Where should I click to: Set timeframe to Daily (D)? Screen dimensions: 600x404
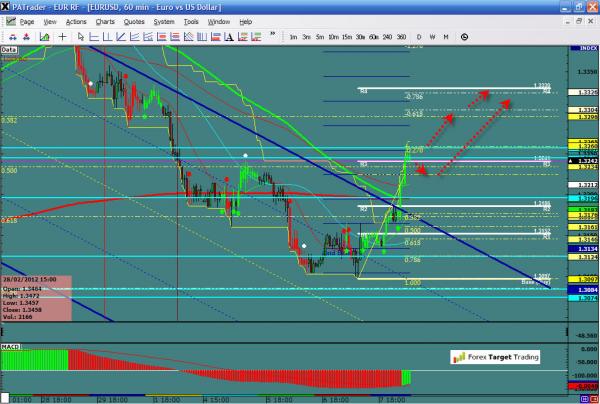pos(417,36)
